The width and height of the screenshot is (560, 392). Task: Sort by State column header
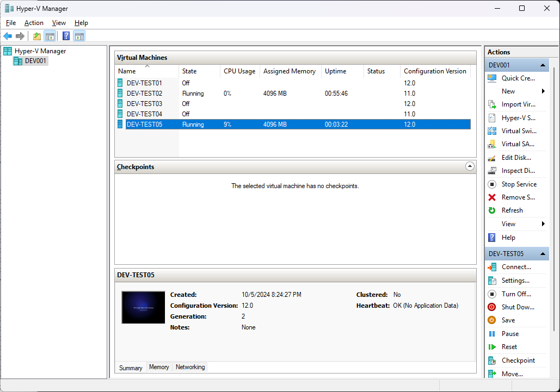click(x=199, y=71)
